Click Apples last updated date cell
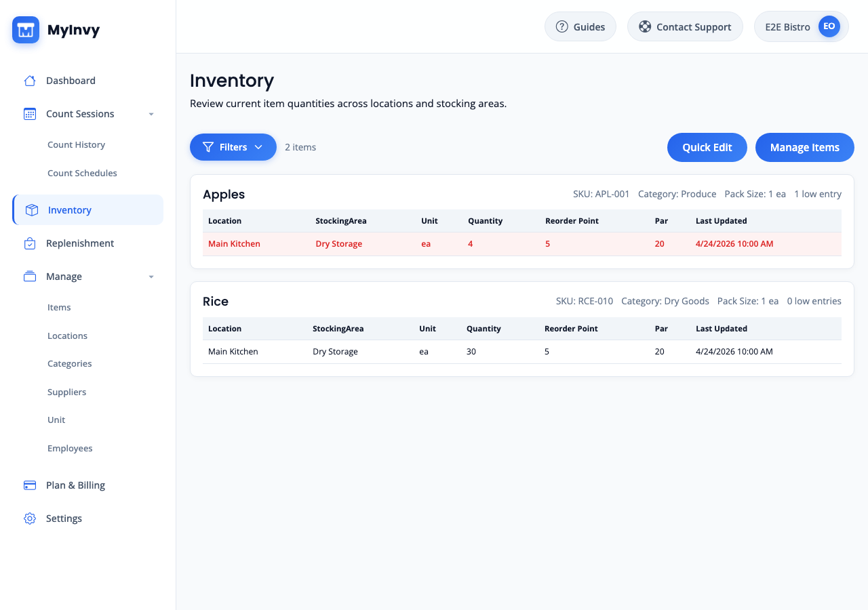This screenshot has height=610, width=868. click(734, 244)
